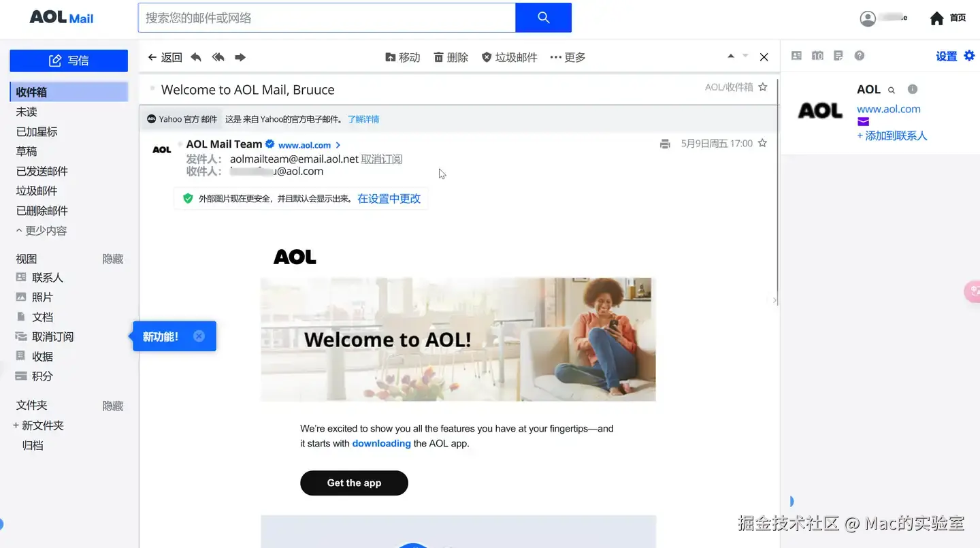Viewport: 980px width, 548px height.
Task: Click the reply arrow icon
Action: click(196, 57)
